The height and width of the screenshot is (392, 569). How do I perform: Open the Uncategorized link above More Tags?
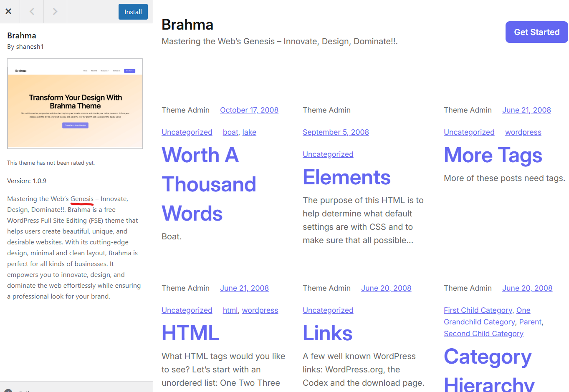[469, 132]
